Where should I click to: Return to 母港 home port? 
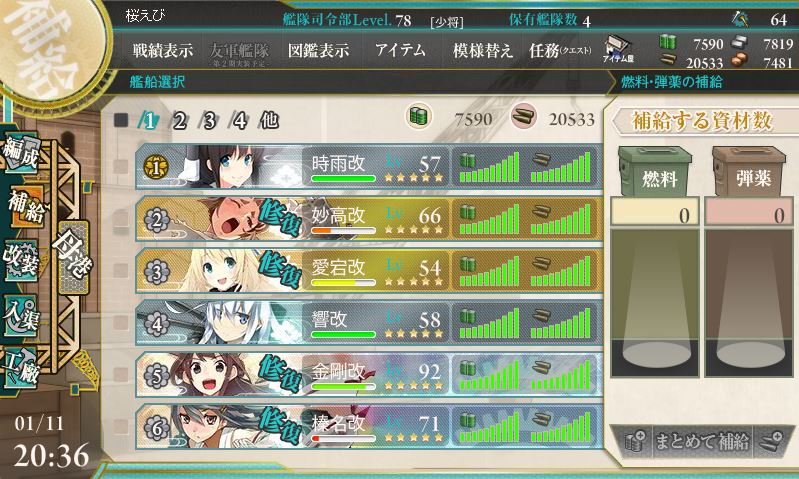click(73, 257)
